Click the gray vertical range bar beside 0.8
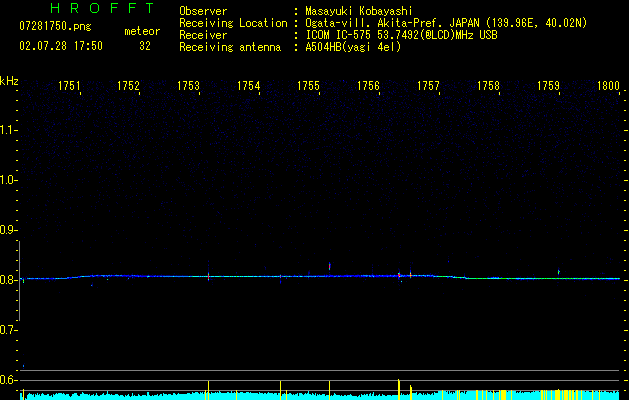This screenshot has height=400, width=629. (x=19, y=281)
